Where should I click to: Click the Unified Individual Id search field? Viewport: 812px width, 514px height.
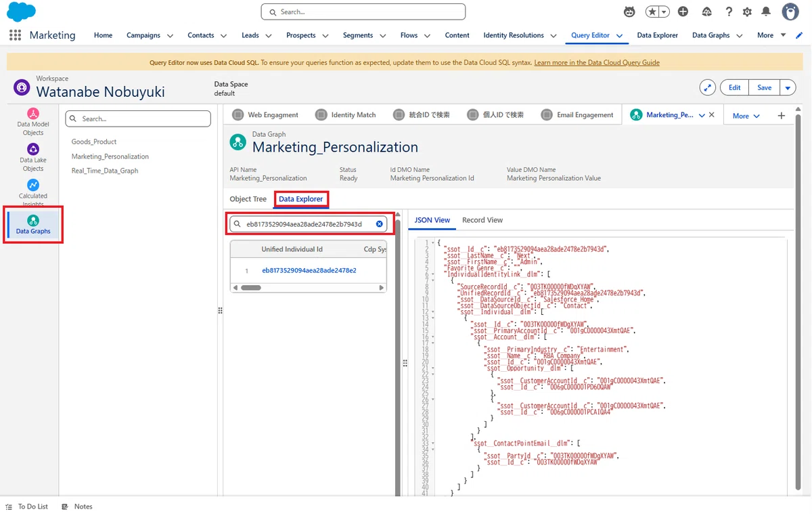coord(309,224)
